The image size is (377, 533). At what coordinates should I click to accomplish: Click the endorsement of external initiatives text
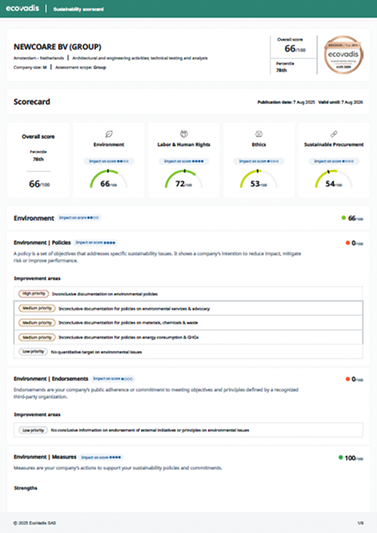point(150,430)
